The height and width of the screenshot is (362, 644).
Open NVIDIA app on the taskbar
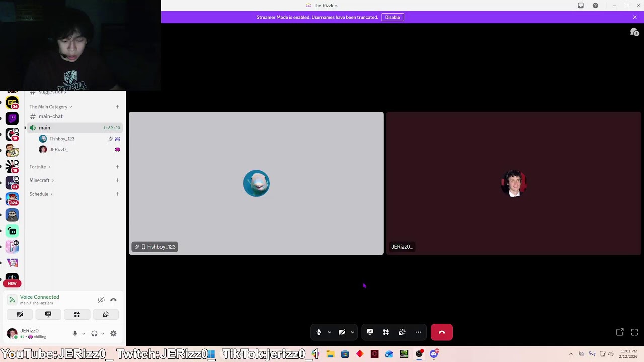click(x=404, y=354)
